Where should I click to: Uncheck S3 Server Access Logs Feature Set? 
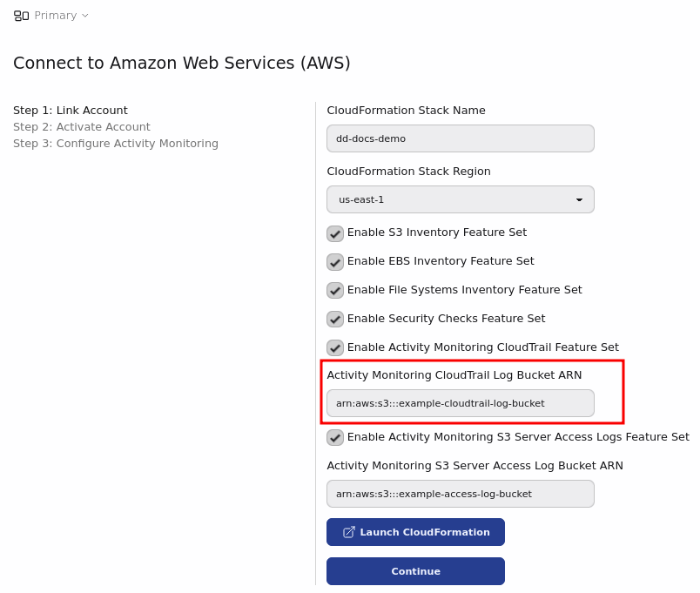point(335,438)
